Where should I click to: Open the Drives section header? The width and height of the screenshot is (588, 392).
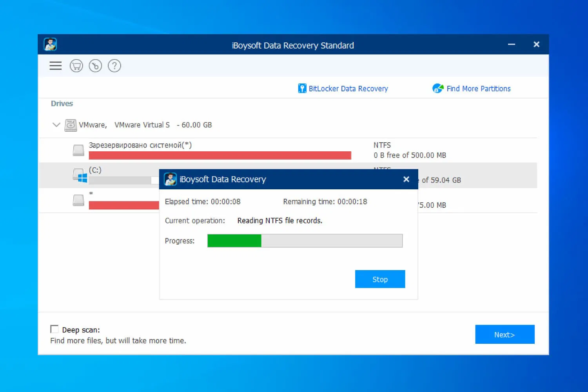[x=62, y=103]
